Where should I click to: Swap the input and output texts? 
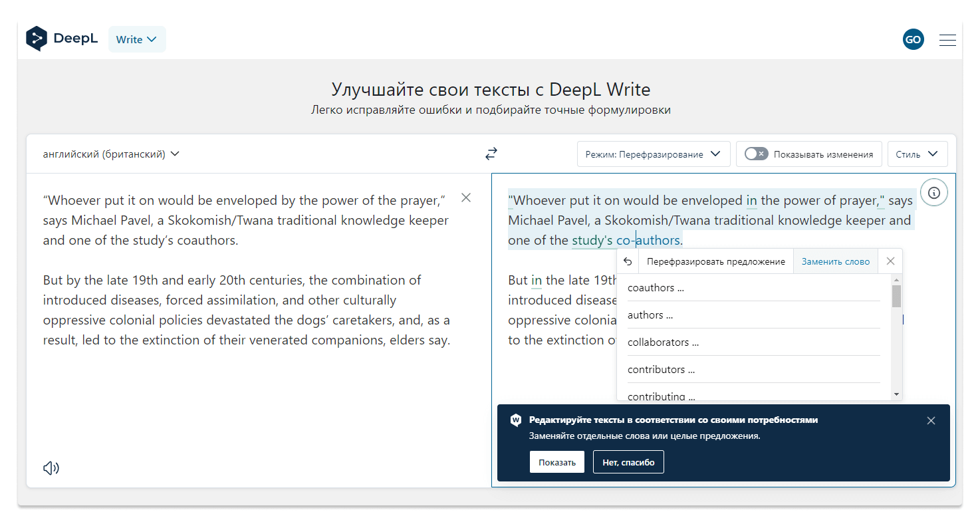pyautogui.click(x=491, y=154)
